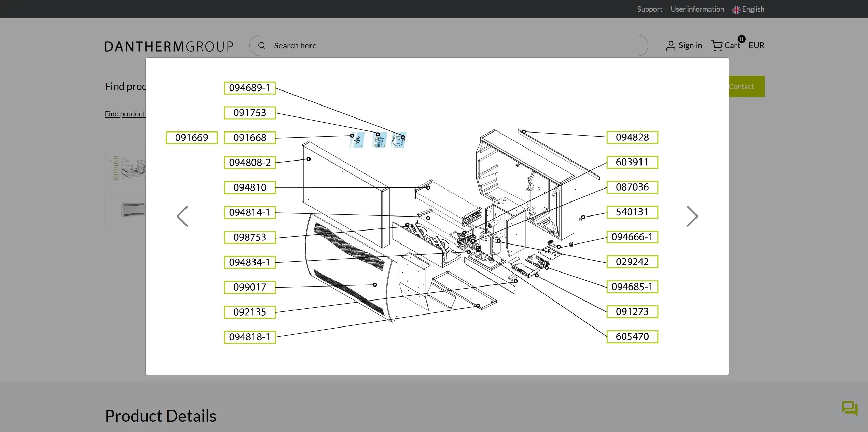Select part label 098753

coord(250,237)
